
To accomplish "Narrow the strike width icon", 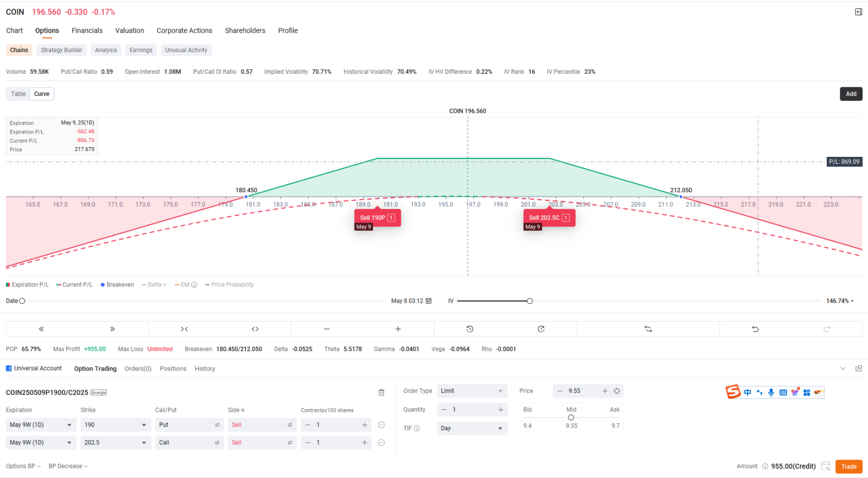I will coord(184,329).
